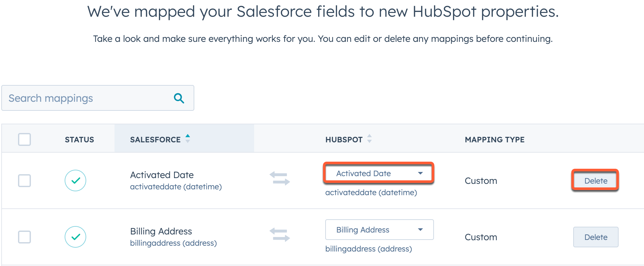This screenshot has height=266, width=644.
Task: Delete the Activated Date mapping
Action: pyautogui.click(x=595, y=181)
